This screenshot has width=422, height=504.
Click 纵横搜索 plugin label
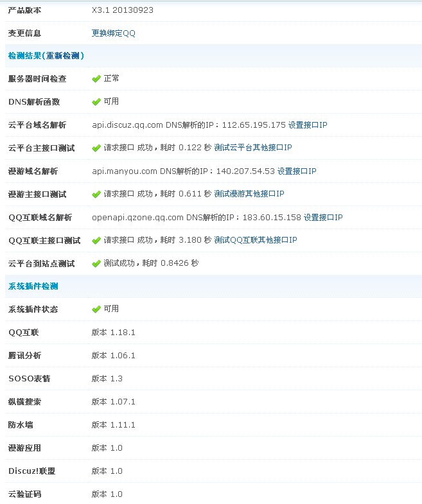pos(25,402)
